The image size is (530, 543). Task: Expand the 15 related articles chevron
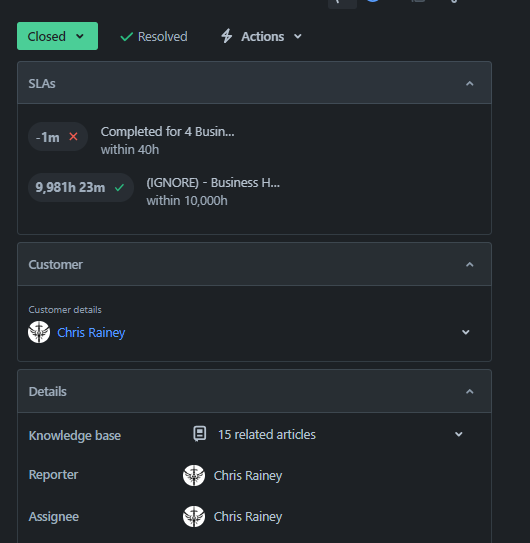coord(459,434)
